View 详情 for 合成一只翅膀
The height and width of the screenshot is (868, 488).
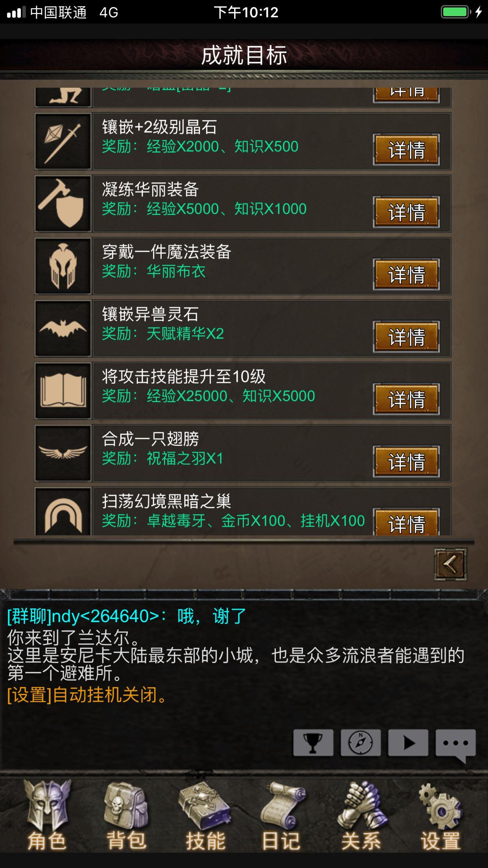coord(406,462)
